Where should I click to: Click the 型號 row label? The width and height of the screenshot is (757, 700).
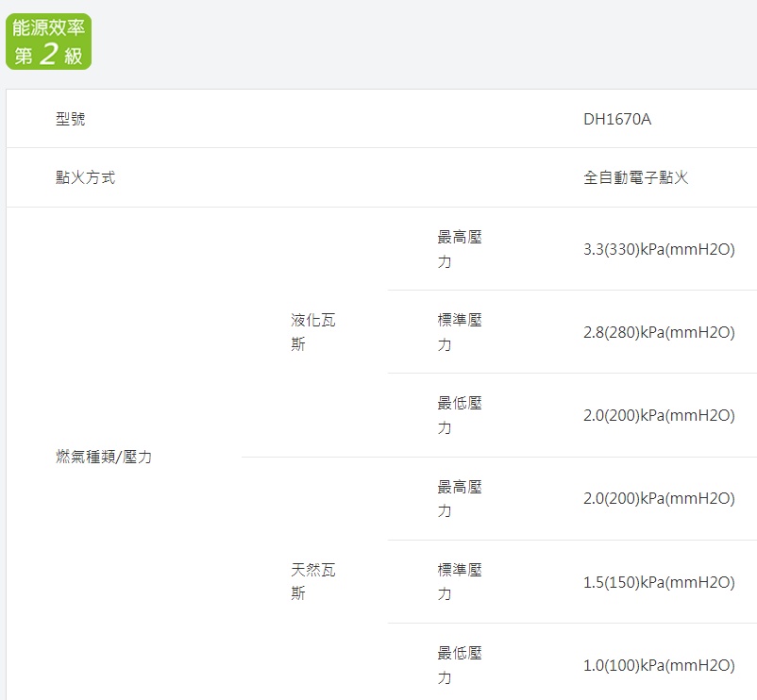click(71, 119)
